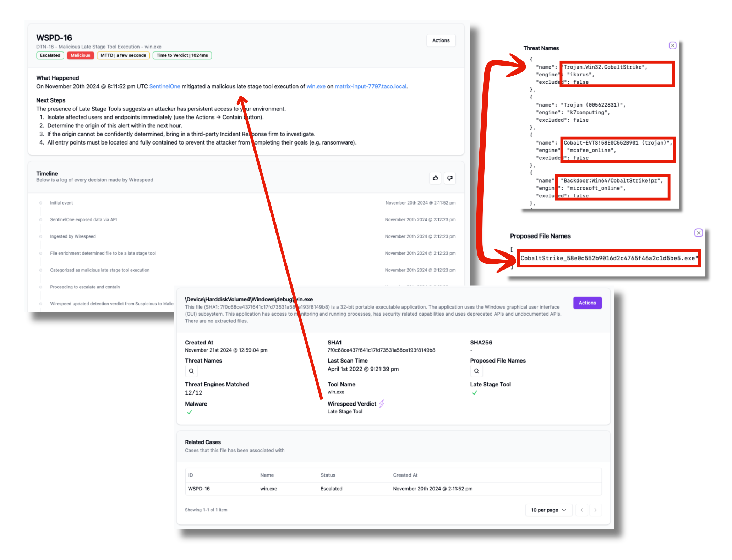Click the Malware green checkmark

click(190, 412)
